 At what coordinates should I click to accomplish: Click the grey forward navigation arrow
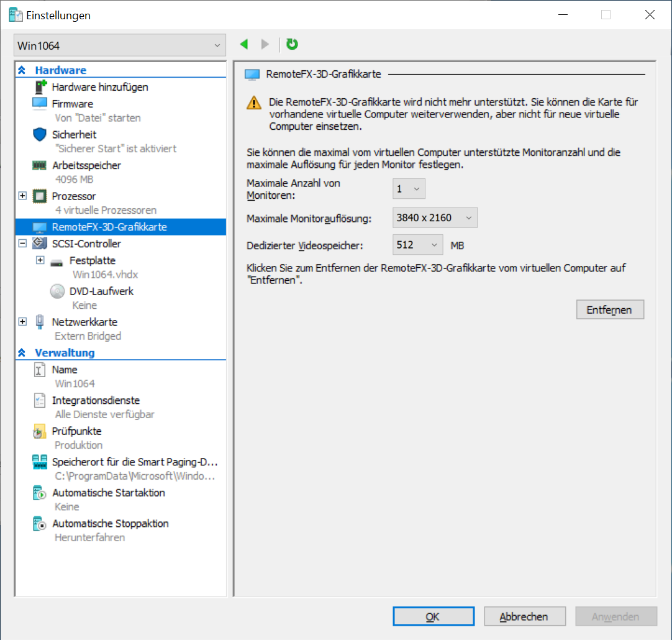(x=265, y=44)
